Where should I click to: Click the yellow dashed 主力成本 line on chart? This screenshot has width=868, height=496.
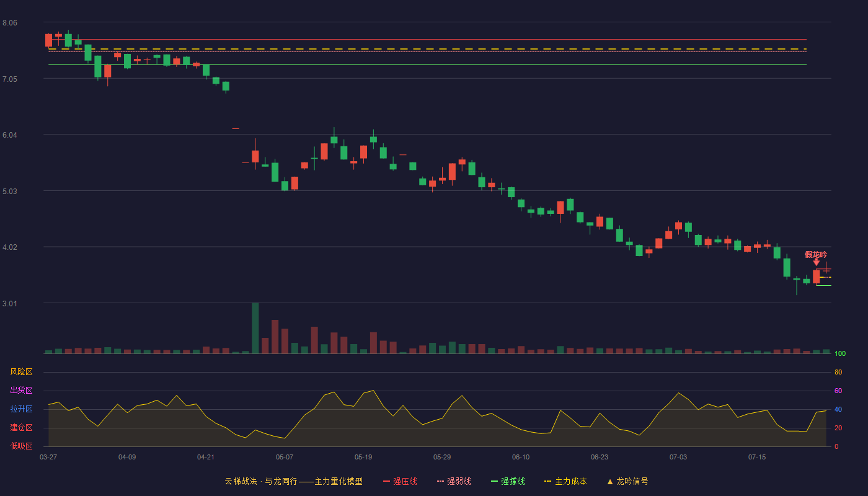point(428,49)
